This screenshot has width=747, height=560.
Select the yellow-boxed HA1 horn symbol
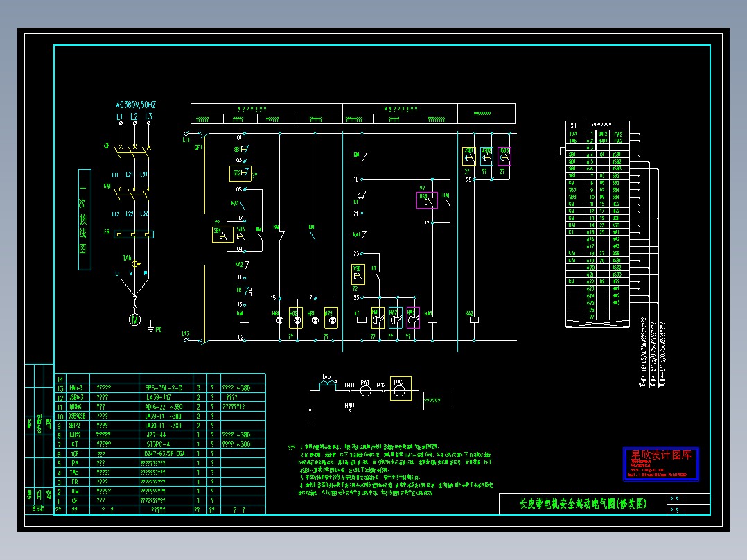point(378,318)
